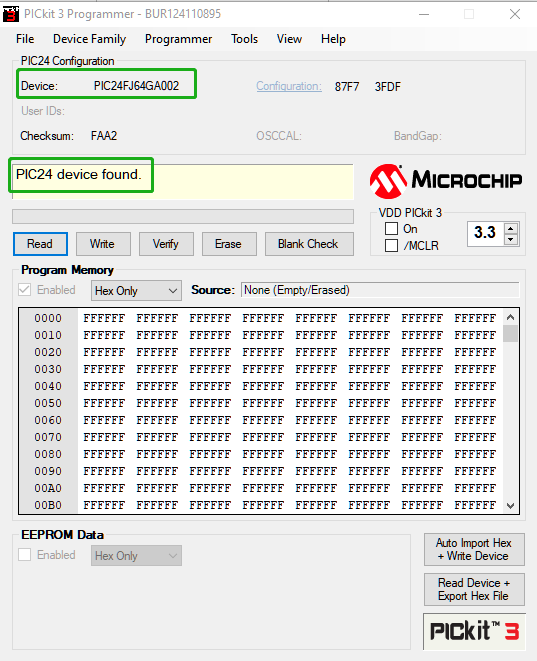The image size is (537, 661).
Task: Click memory address 0020 row label
Action: point(48,352)
